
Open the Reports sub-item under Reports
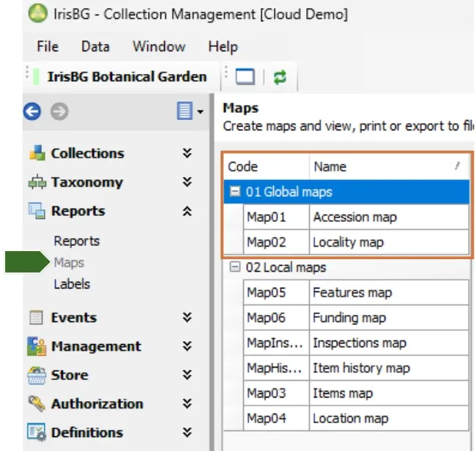coord(76,241)
